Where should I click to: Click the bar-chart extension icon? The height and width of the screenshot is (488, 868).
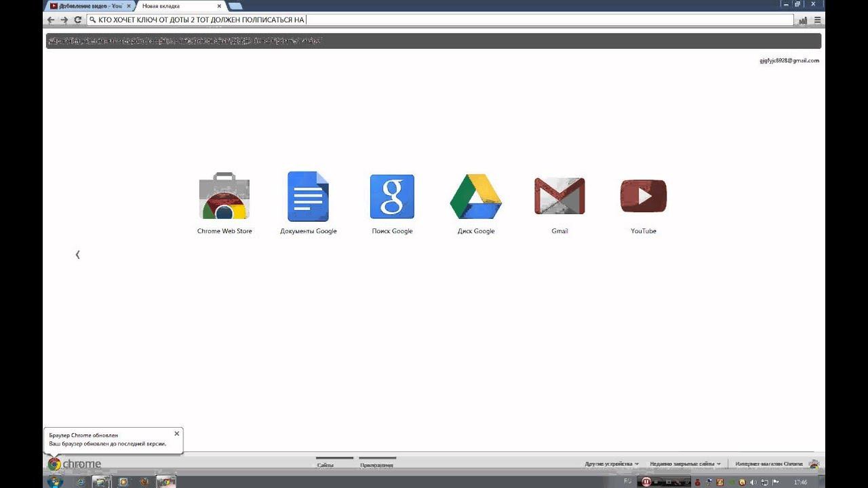[804, 20]
